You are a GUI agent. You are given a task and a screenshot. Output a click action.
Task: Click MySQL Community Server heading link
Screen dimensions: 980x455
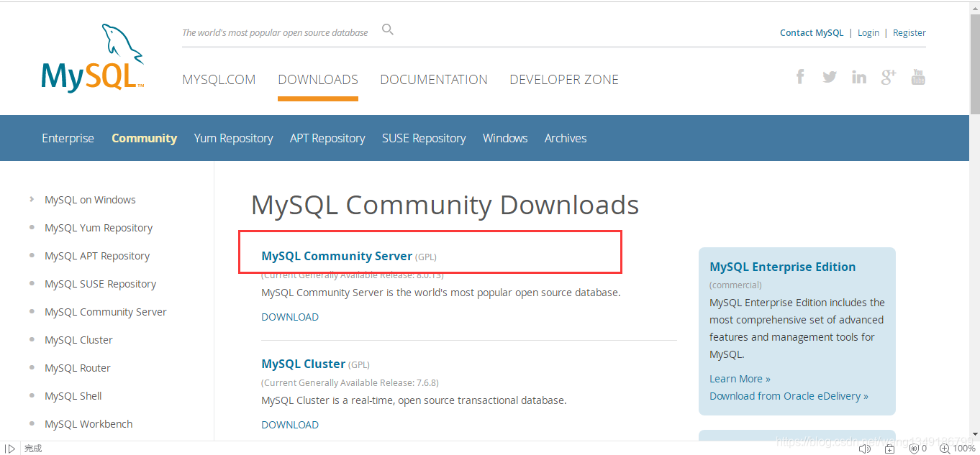pyautogui.click(x=337, y=256)
